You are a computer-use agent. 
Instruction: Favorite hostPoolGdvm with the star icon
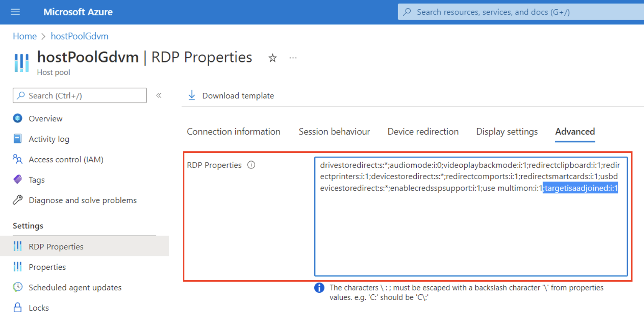[273, 58]
